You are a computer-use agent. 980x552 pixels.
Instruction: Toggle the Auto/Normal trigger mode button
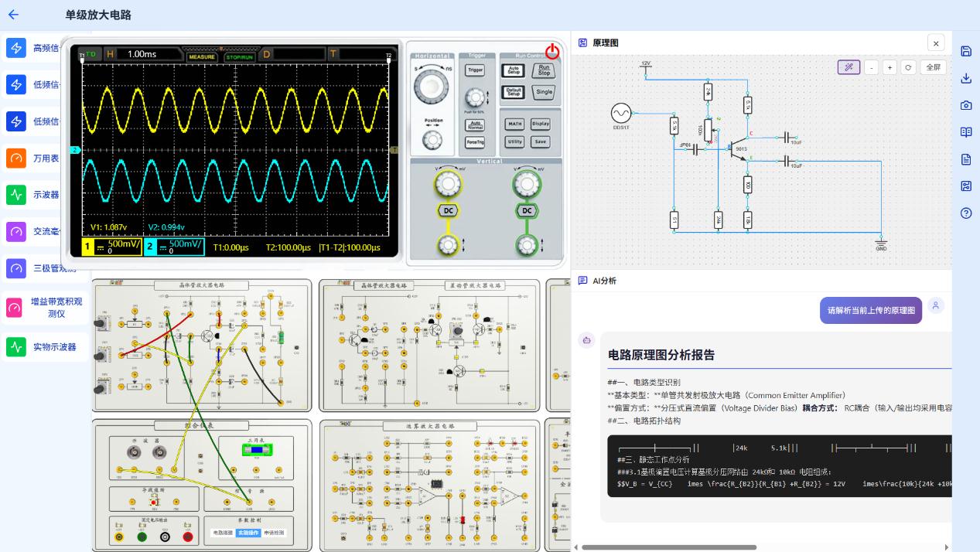[475, 124]
